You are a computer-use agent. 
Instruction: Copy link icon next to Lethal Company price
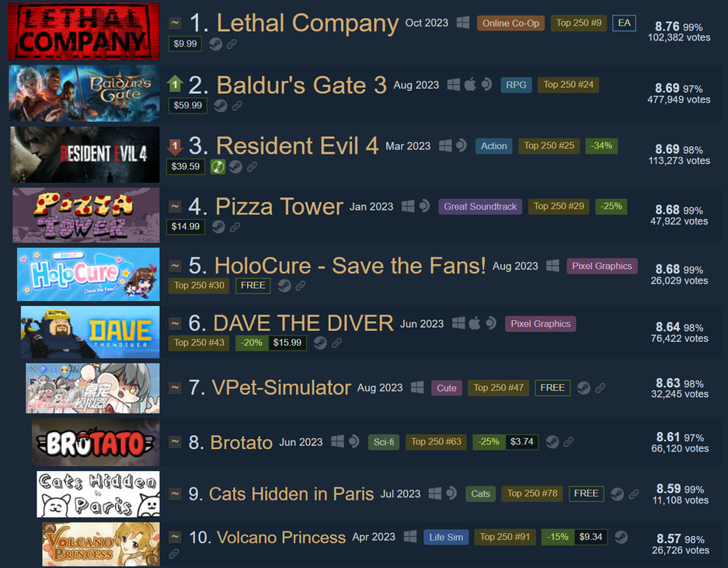click(232, 44)
